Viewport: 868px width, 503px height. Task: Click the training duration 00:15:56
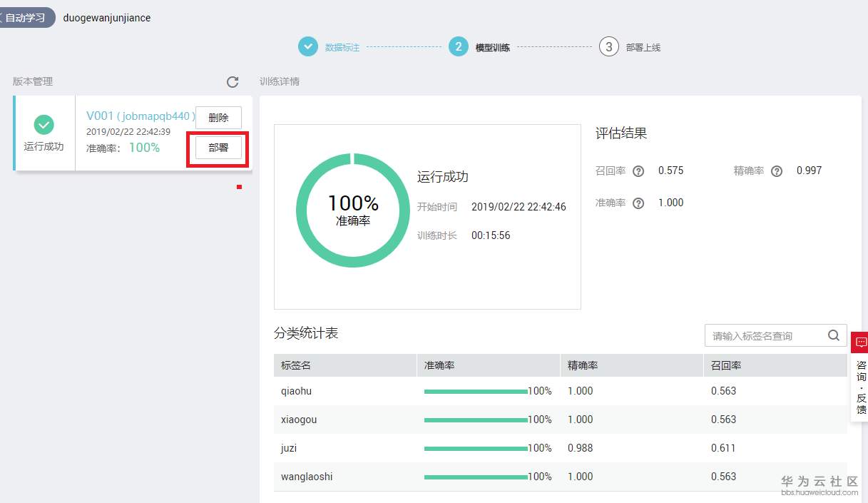[x=491, y=235]
